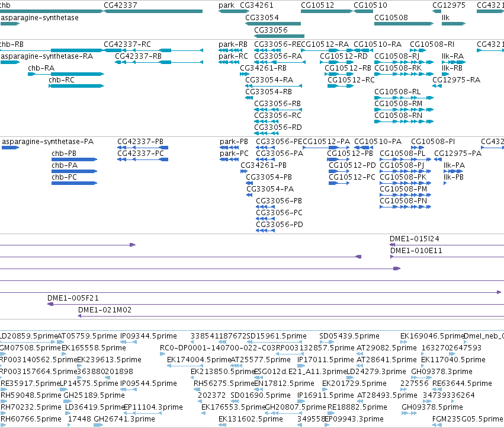
Task: Click protein CG10510-PA
Action: point(378,142)
